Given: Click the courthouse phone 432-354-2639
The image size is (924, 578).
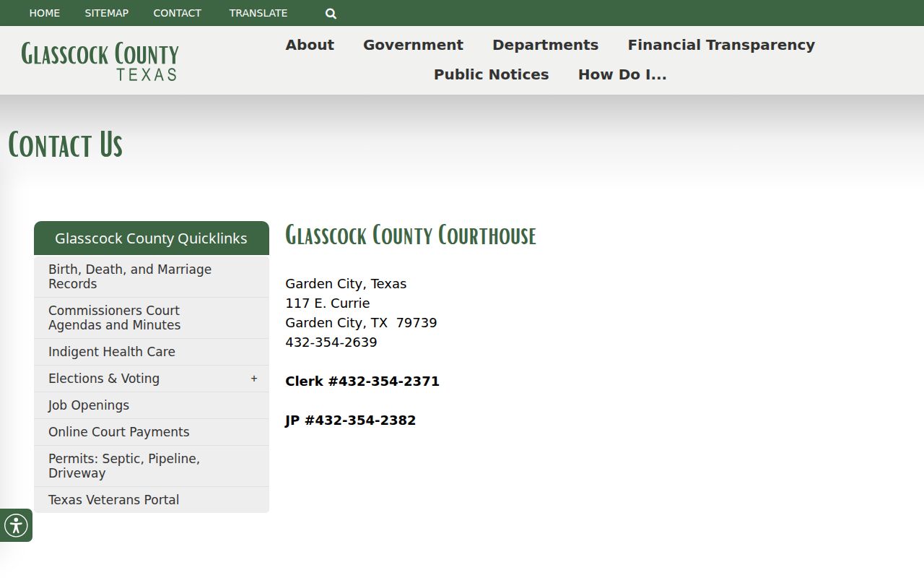Looking at the screenshot, I should pos(331,342).
